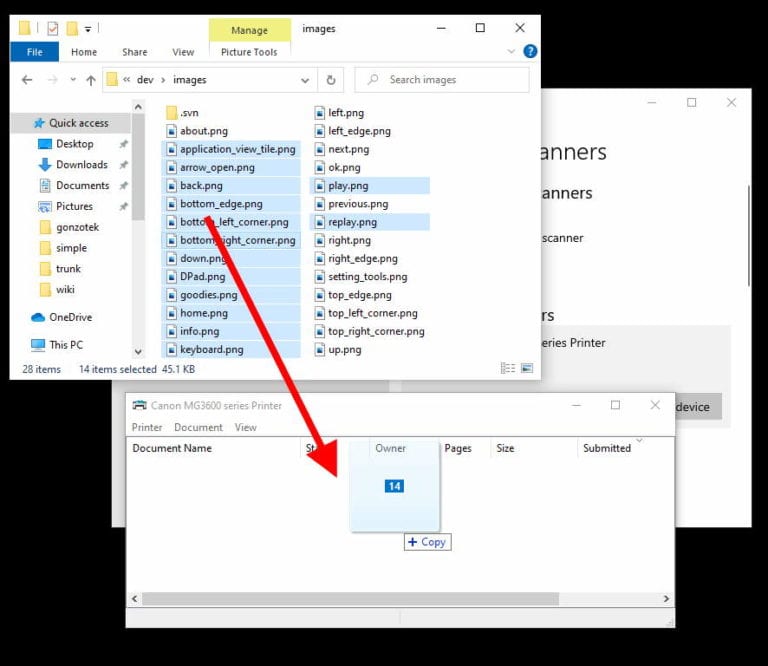The image size is (768, 666).
Task: Open the File ribbon tab
Action: [x=34, y=52]
